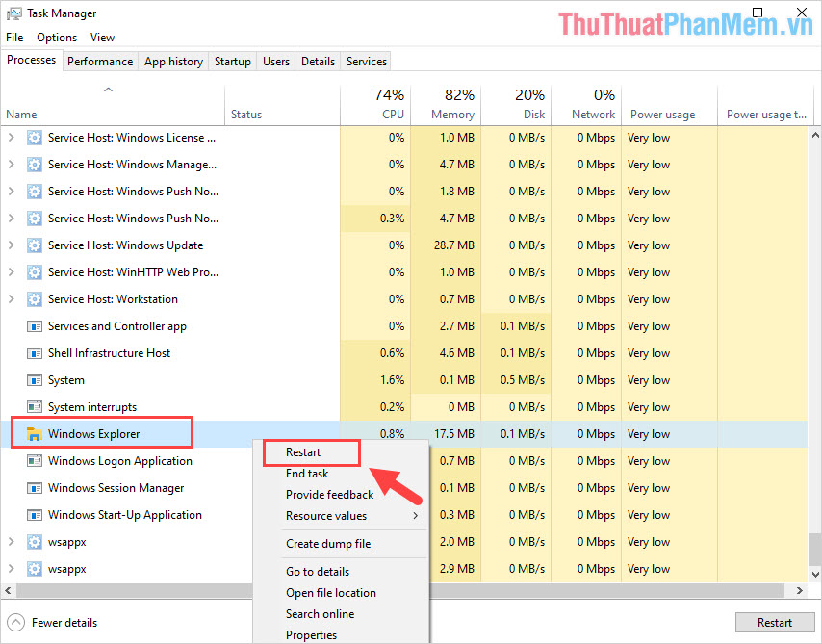
Task: Click the Shell Infrastructure Host process icon
Action: click(x=34, y=353)
